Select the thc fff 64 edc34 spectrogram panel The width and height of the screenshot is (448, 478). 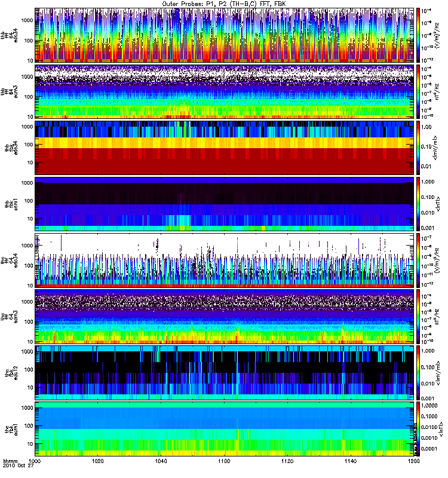tap(225, 261)
